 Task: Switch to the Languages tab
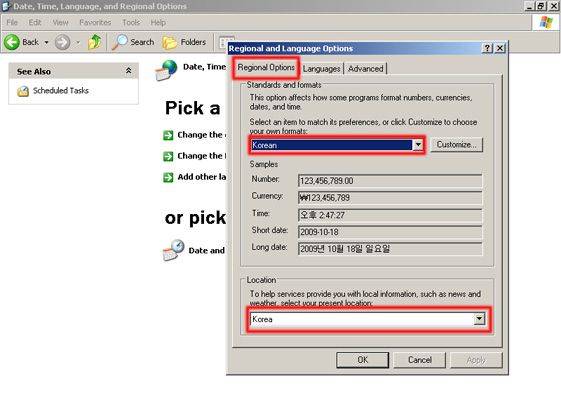coord(321,68)
